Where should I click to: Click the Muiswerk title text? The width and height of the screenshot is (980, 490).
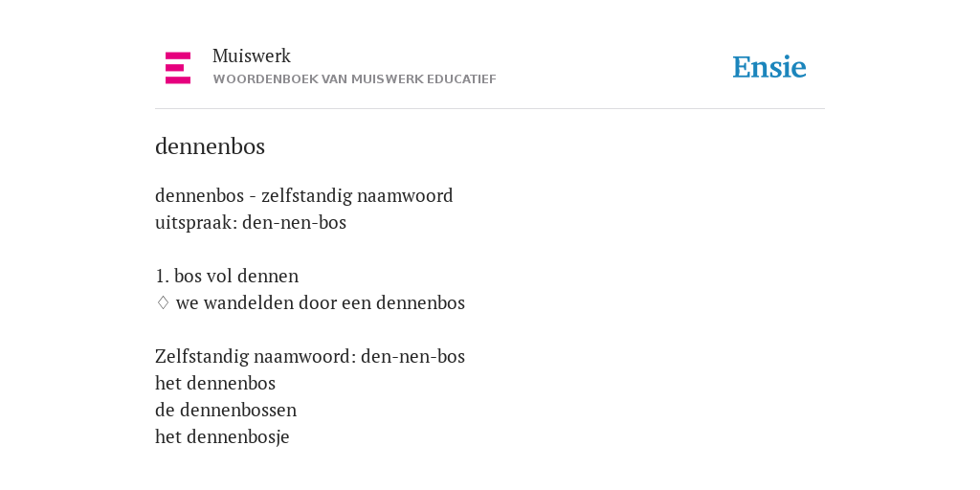point(252,56)
